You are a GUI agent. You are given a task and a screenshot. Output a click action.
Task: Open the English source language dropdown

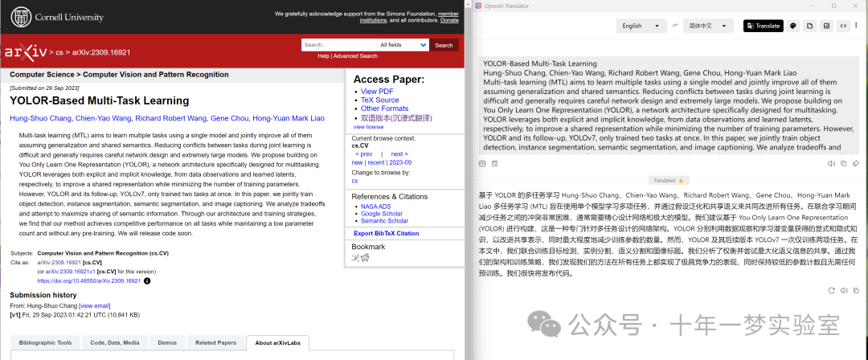pyautogui.click(x=641, y=26)
